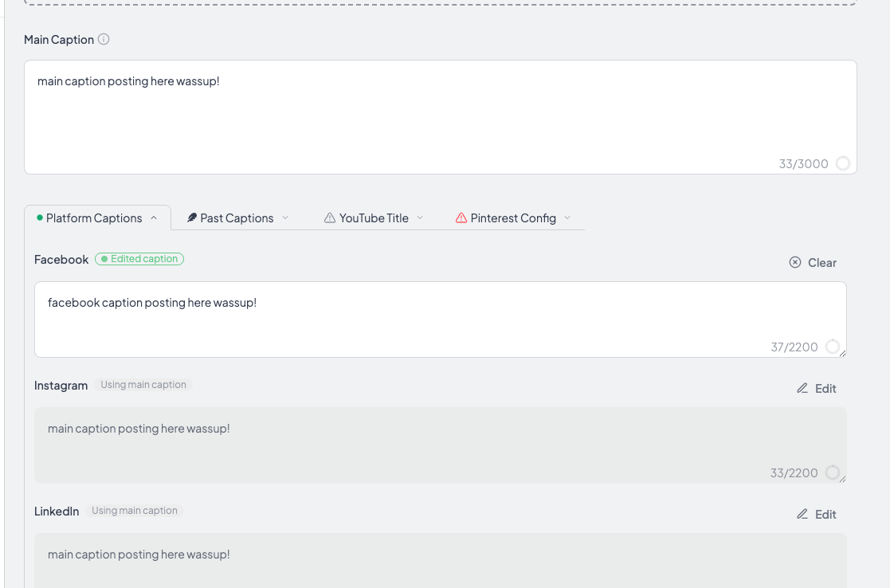Expand the Past Captions chevron

coord(285,218)
